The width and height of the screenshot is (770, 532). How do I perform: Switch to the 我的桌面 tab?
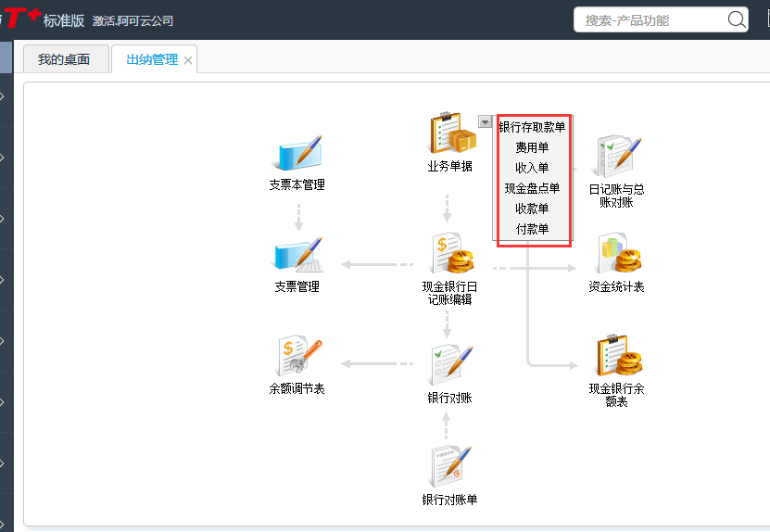64,59
